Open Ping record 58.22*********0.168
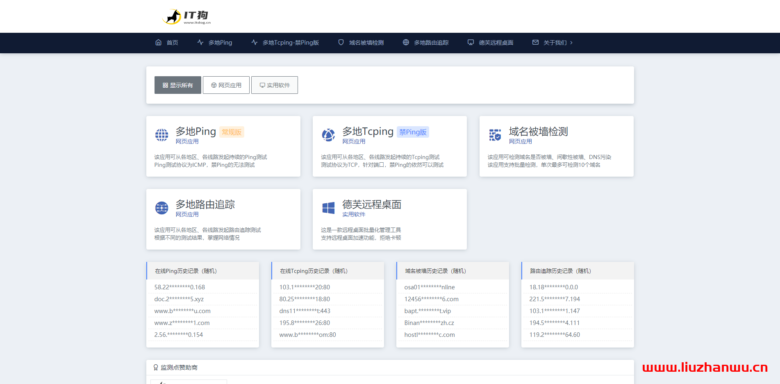780x384 pixels. coord(180,287)
